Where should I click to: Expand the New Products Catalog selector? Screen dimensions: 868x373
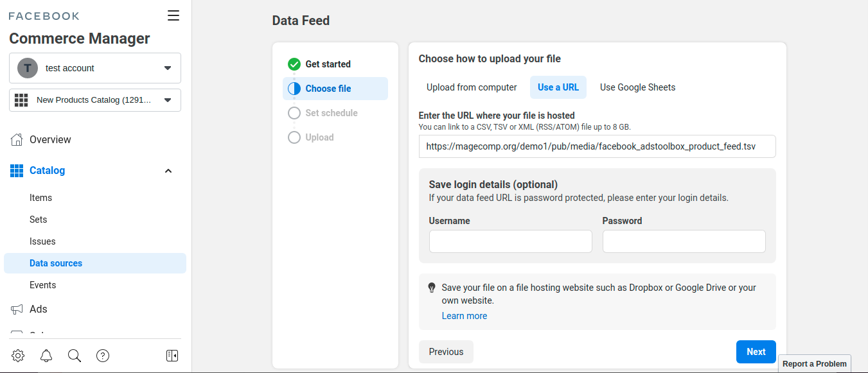95,100
